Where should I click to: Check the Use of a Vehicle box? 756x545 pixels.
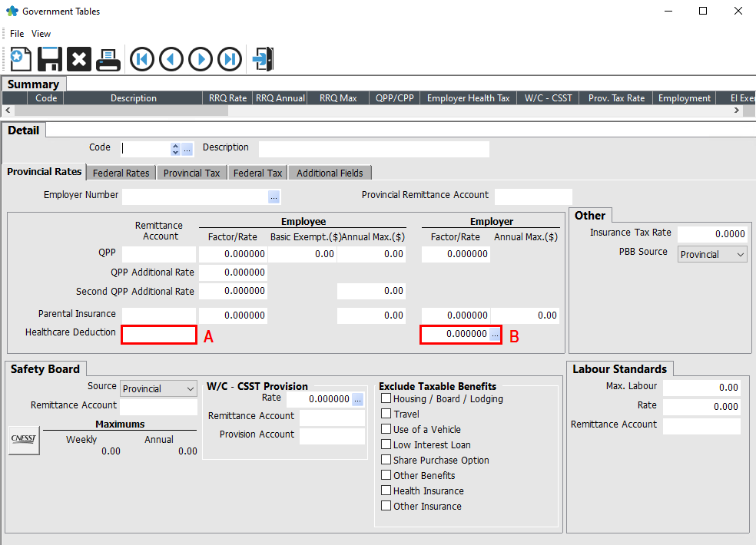coord(386,430)
